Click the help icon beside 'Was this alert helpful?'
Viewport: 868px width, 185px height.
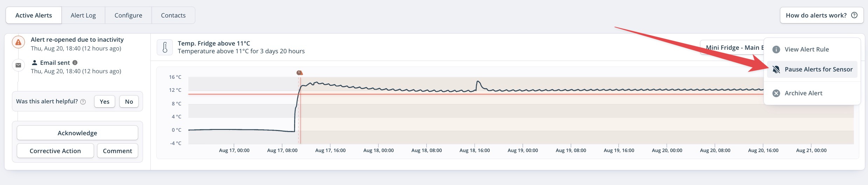pos(83,102)
